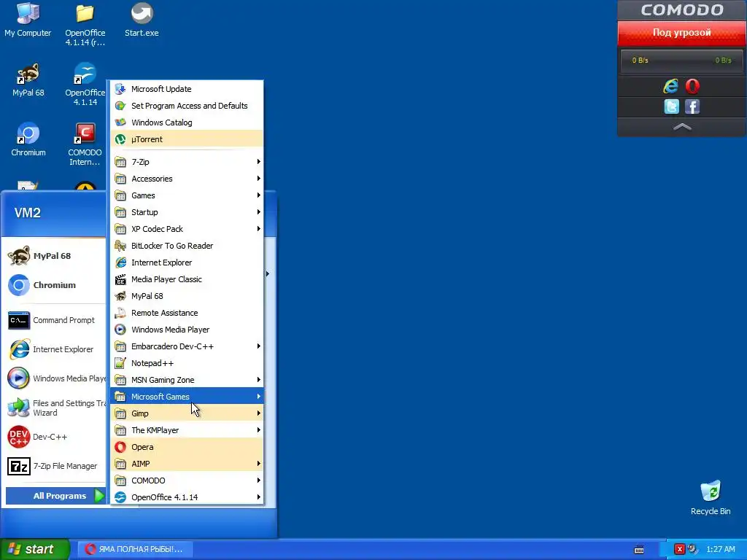Click the on-screen keyboard tray icon
This screenshot has height=560, width=747.
[x=639, y=550]
